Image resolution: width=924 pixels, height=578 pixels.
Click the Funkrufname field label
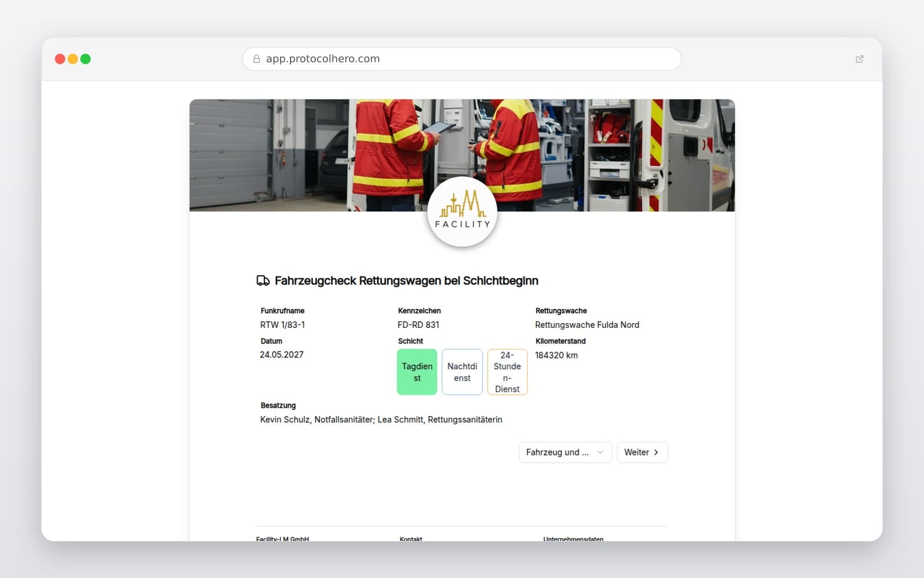point(282,311)
